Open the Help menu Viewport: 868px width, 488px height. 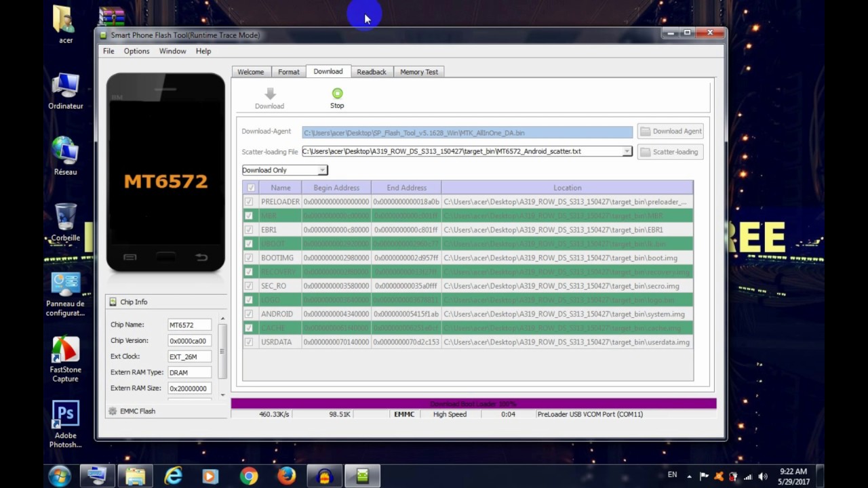click(x=203, y=52)
